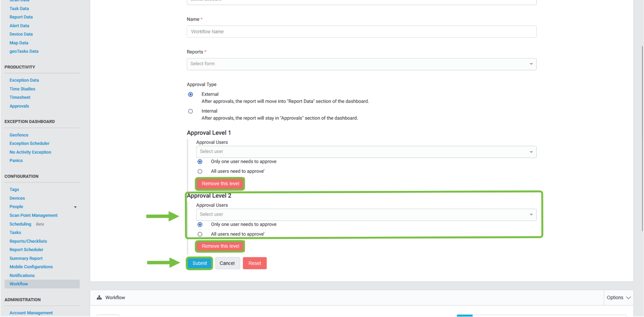Type in the Workflow Name field
Image resolution: width=644 pixels, height=317 pixels.
pos(361,32)
